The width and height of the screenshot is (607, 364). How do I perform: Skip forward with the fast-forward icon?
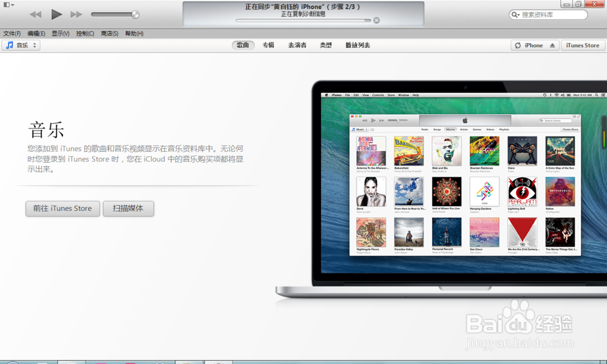(x=76, y=15)
